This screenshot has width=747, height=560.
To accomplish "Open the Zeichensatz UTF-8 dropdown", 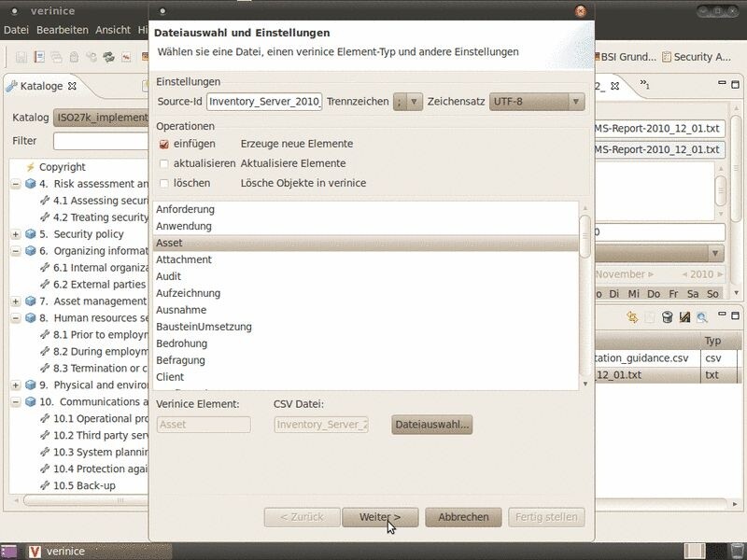I will click(x=537, y=102).
